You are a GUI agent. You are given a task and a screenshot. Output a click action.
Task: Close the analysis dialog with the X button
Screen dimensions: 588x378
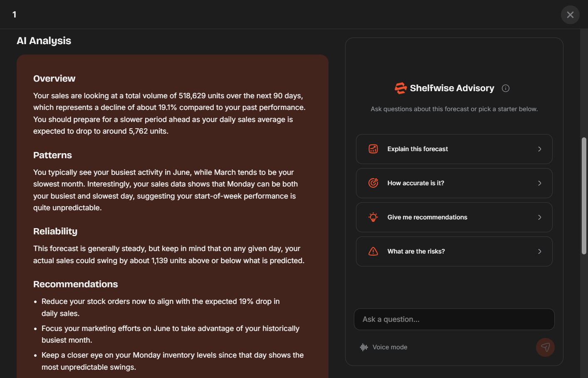pyautogui.click(x=570, y=15)
